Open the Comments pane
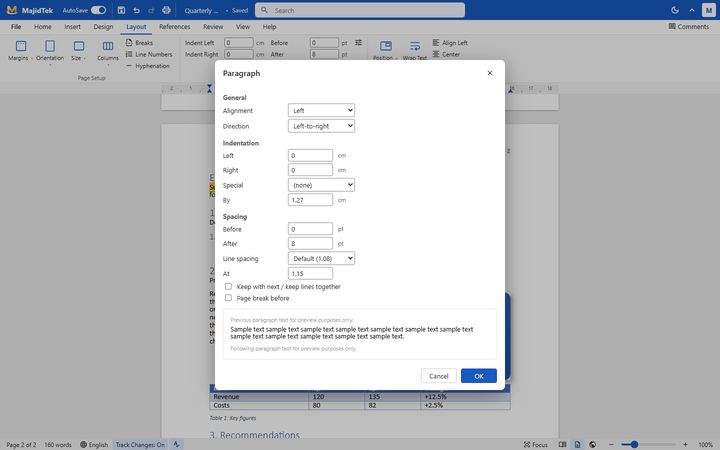Viewport: 720px width, 450px height. [x=688, y=27]
